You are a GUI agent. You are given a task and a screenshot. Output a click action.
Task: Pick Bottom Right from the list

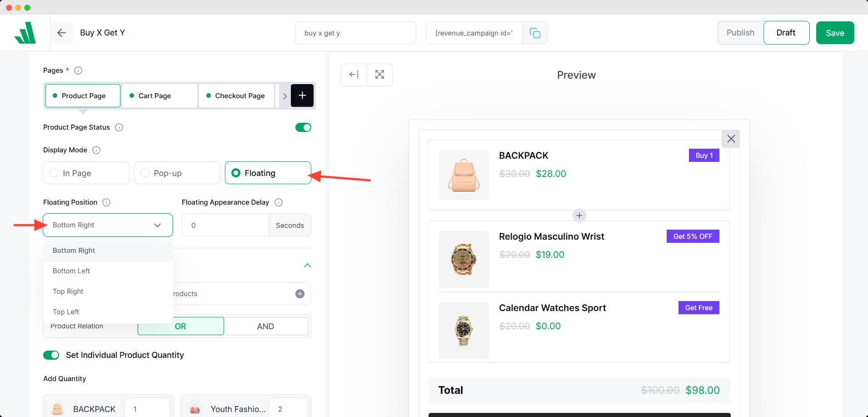coord(108,251)
